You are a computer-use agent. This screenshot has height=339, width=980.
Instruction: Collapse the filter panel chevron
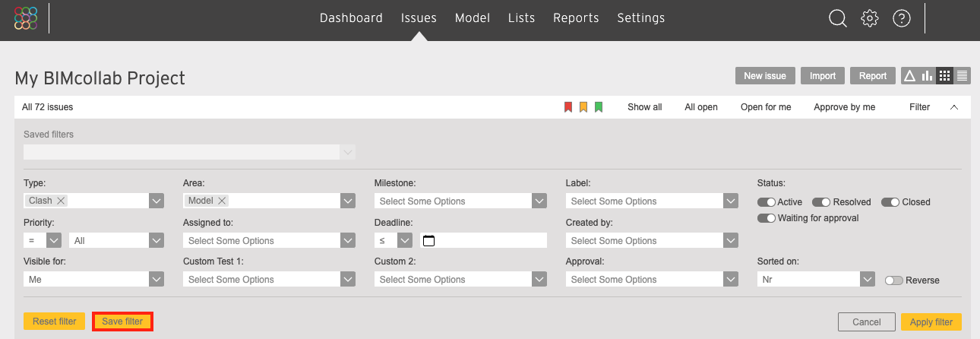[x=954, y=107]
